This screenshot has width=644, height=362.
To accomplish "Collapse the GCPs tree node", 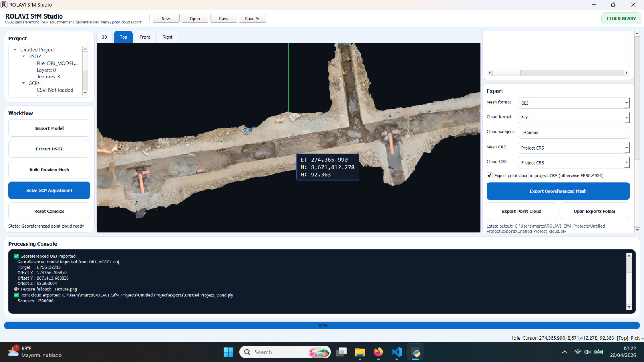I will 23,83.
